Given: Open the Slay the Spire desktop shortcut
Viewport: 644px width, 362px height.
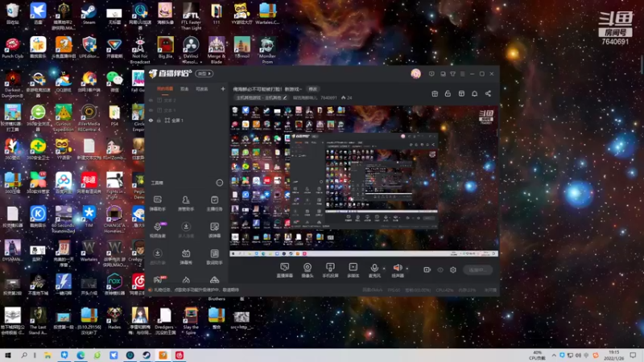Looking at the screenshot, I should [191, 320].
